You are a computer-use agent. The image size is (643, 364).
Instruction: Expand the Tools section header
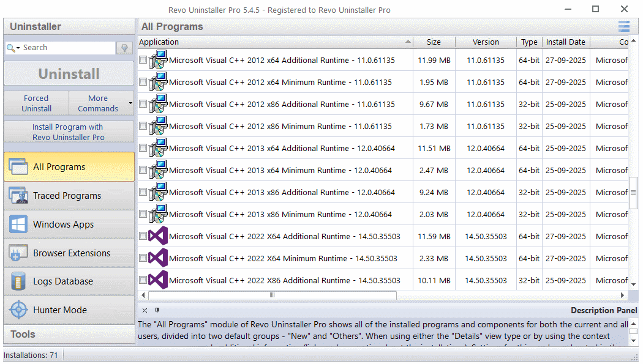(x=69, y=334)
